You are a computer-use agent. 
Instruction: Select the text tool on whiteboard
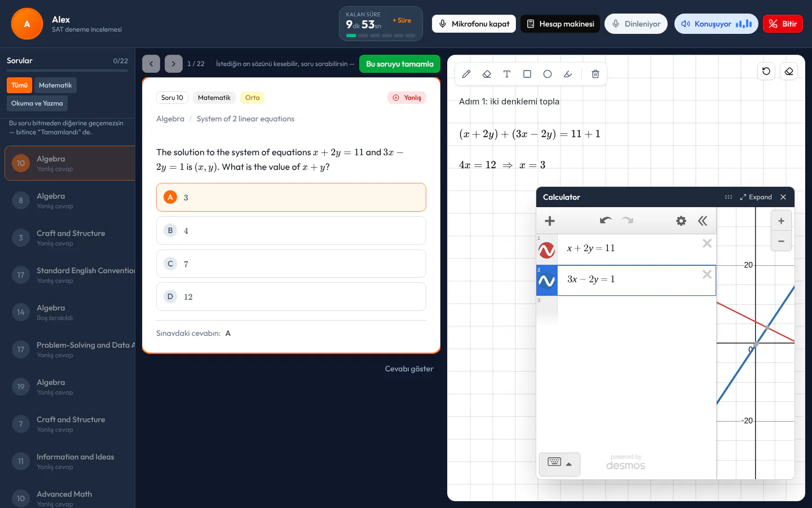[x=507, y=74]
